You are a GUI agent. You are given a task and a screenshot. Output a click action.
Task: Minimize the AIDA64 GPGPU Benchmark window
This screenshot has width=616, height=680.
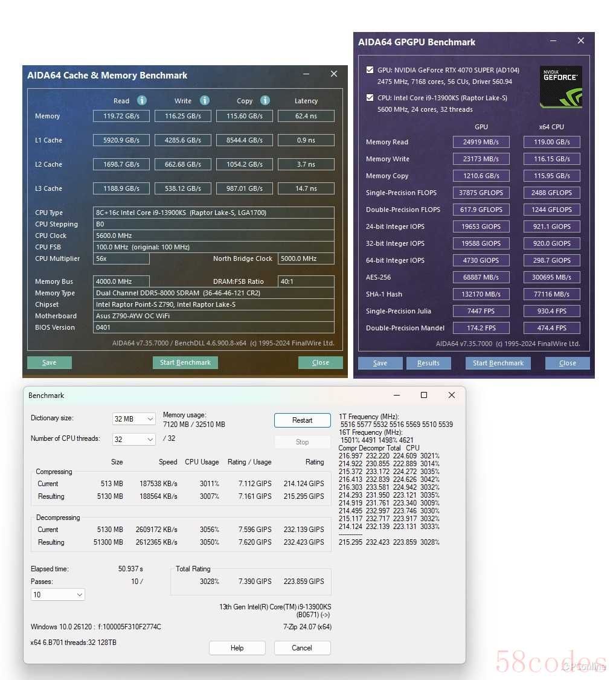coord(553,41)
